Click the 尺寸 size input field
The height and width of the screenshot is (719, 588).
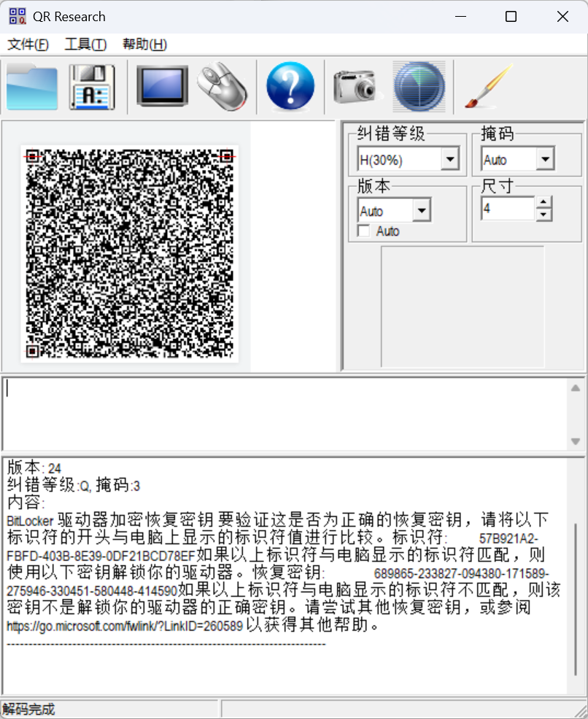click(x=508, y=209)
